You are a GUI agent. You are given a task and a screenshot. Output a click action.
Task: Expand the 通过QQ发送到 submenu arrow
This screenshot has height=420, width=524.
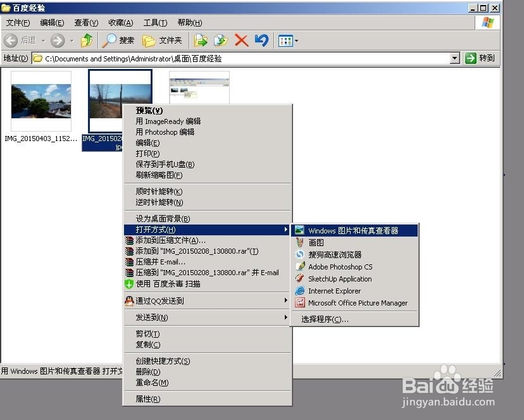coord(285,300)
